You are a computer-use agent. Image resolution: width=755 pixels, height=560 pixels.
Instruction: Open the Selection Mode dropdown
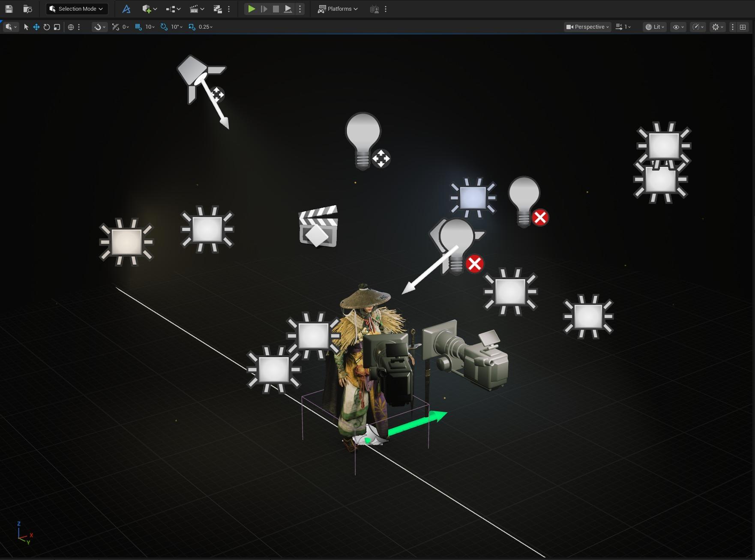(77, 9)
